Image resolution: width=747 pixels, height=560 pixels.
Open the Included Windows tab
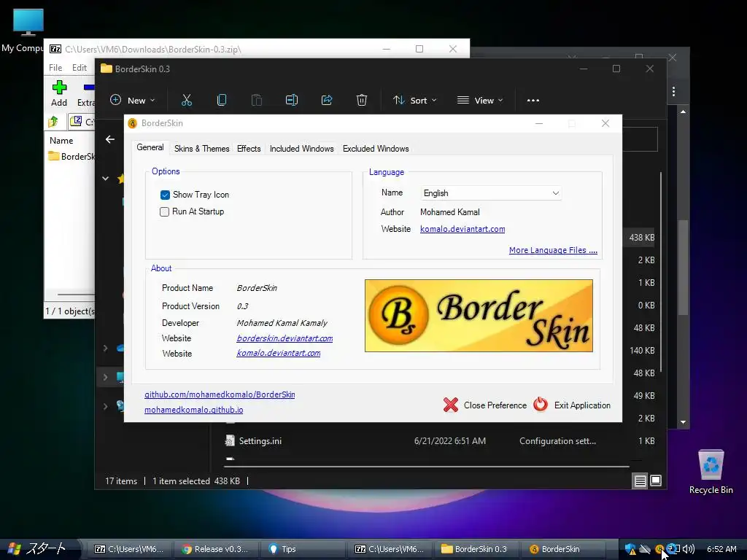coord(301,149)
